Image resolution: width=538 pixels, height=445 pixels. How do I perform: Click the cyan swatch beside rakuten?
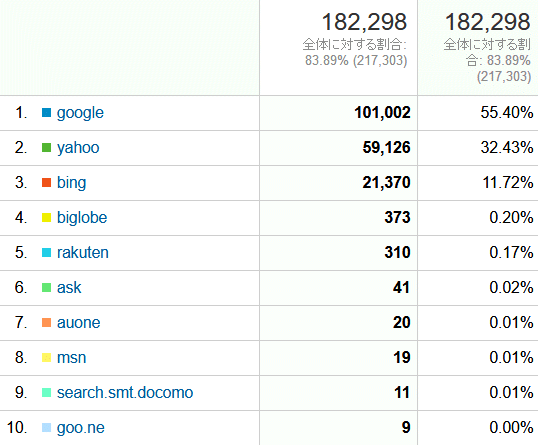[x=46, y=253]
